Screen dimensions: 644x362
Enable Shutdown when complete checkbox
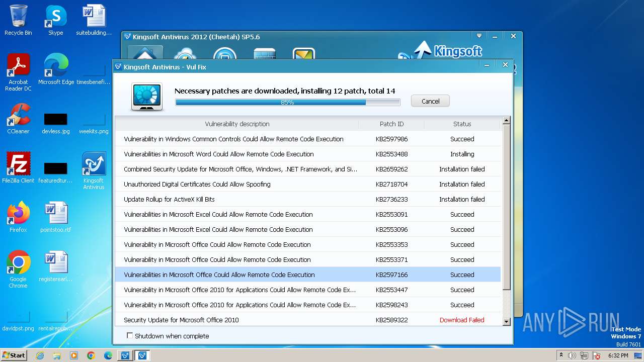[x=130, y=335]
